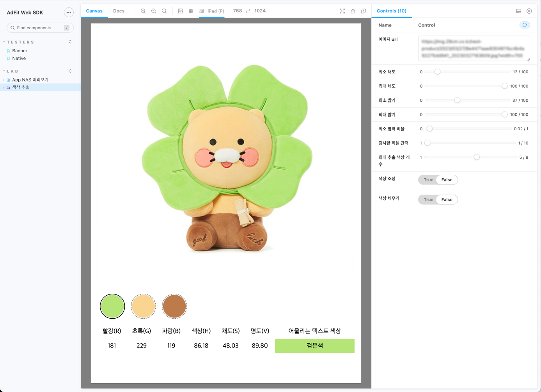Select the green color swatch
This screenshot has width=541, height=392.
pos(112,306)
